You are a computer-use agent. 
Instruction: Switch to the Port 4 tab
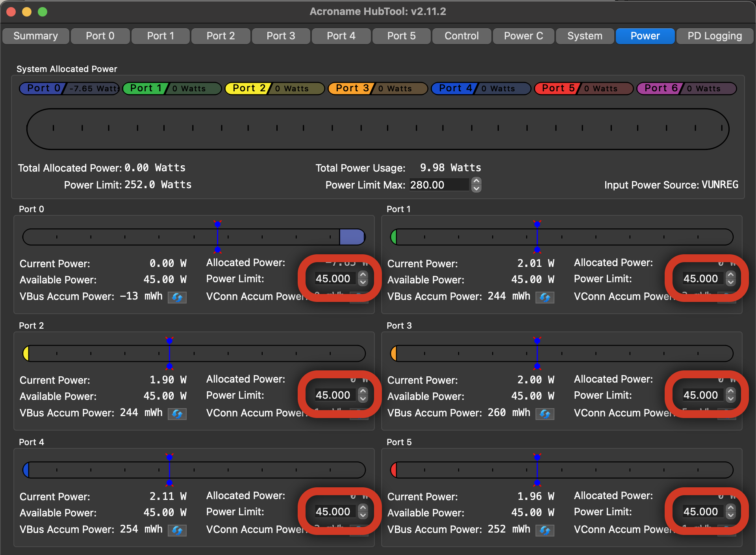[341, 36]
